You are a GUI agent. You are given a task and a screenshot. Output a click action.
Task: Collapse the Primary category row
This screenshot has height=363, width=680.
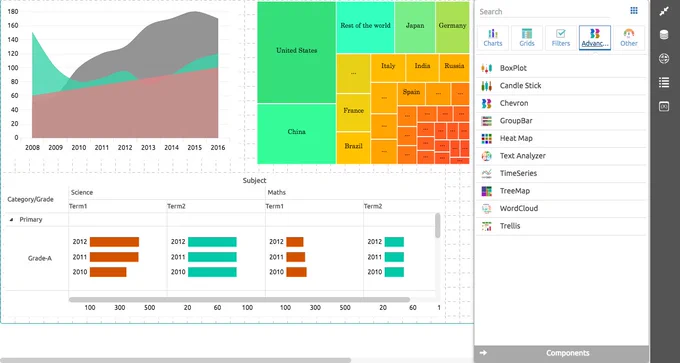pos(11,220)
